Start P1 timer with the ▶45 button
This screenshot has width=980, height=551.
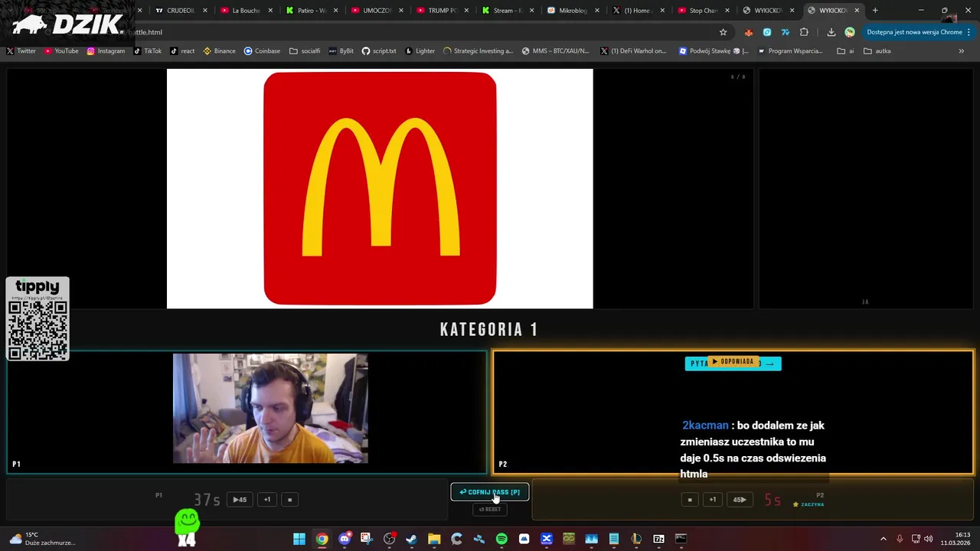tap(240, 500)
